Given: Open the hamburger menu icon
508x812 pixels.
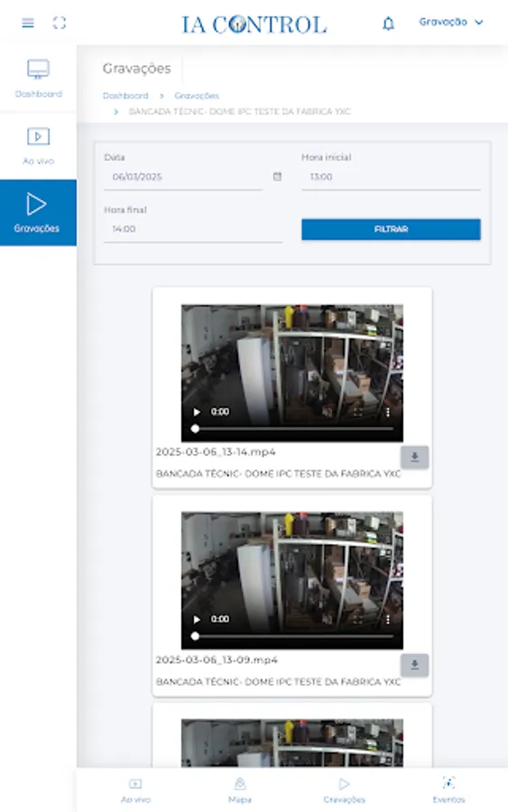Looking at the screenshot, I should click(x=28, y=23).
